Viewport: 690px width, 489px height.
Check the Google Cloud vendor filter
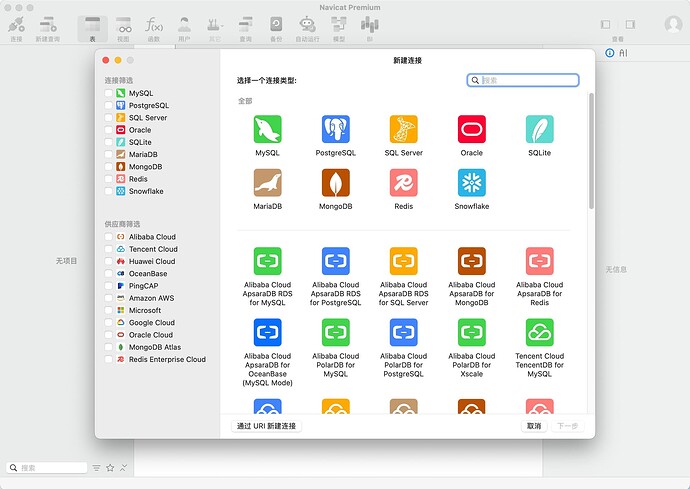point(108,323)
